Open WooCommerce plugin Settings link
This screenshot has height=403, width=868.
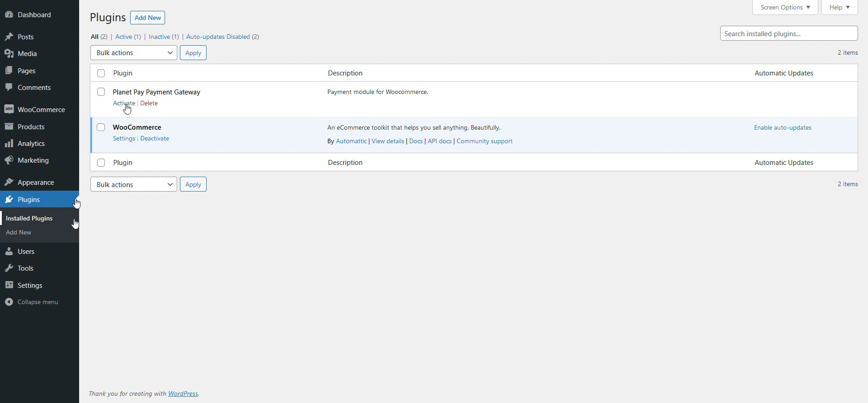(x=124, y=138)
